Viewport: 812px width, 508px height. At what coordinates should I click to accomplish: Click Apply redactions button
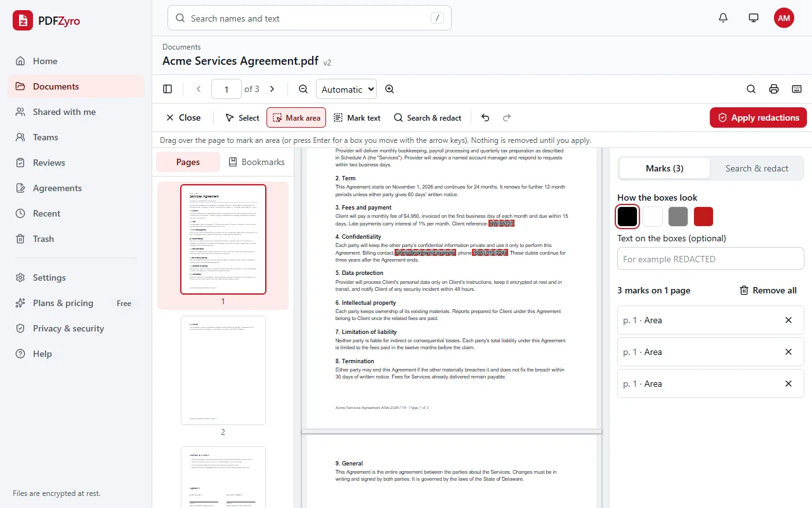tap(758, 117)
